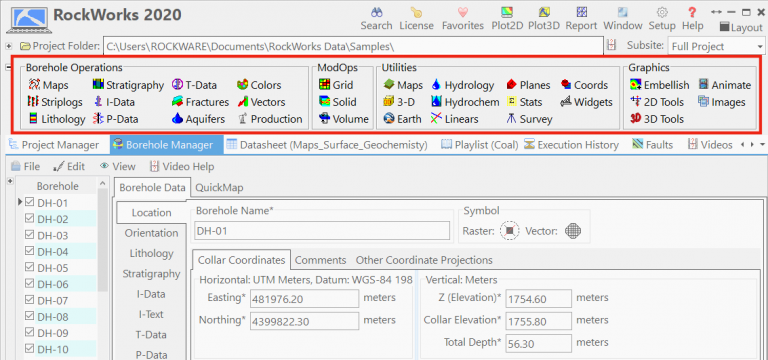768x360 pixels.
Task: Open Borehole Operations Stratigraphy menu
Action: point(128,85)
